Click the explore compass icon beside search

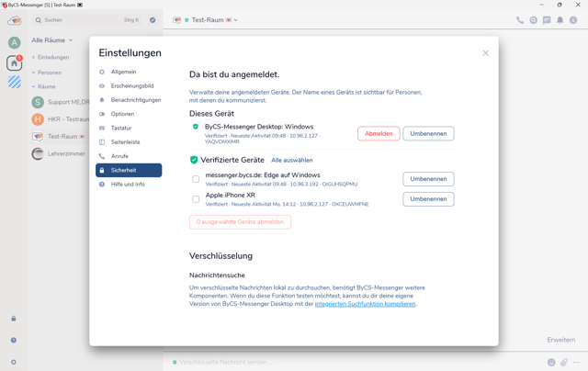[153, 20]
